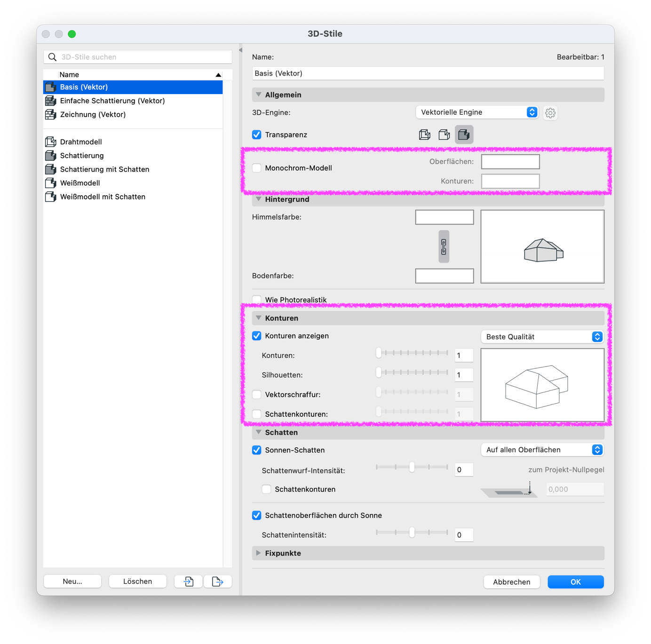This screenshot has height=644, width=651.
Task: Enable Schattenkonturen checkbox in Konturen section
Action: click(257, 414)
